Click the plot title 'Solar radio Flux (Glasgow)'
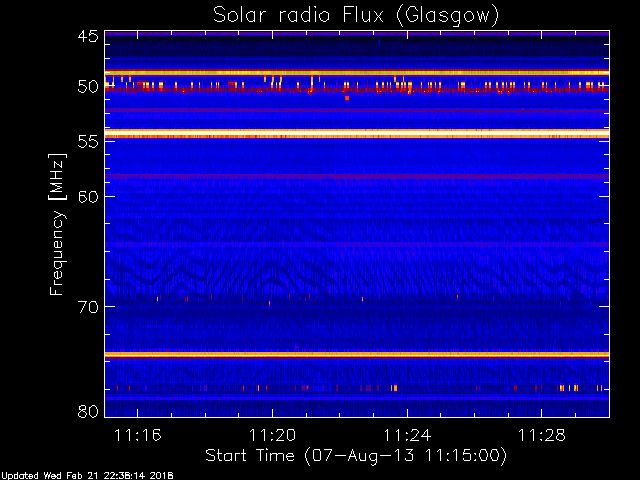Screen dimensions: 640x480 [x=356, y=16]
